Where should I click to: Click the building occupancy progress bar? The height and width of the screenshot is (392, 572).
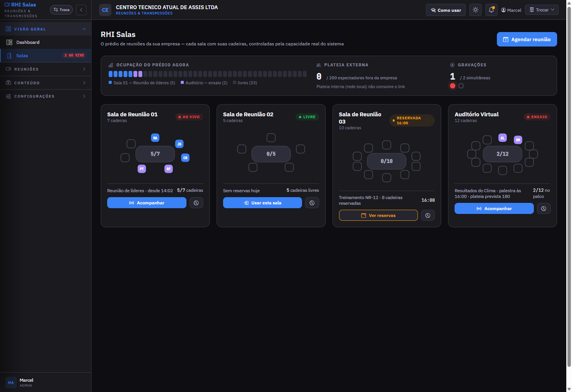point(207,74)
